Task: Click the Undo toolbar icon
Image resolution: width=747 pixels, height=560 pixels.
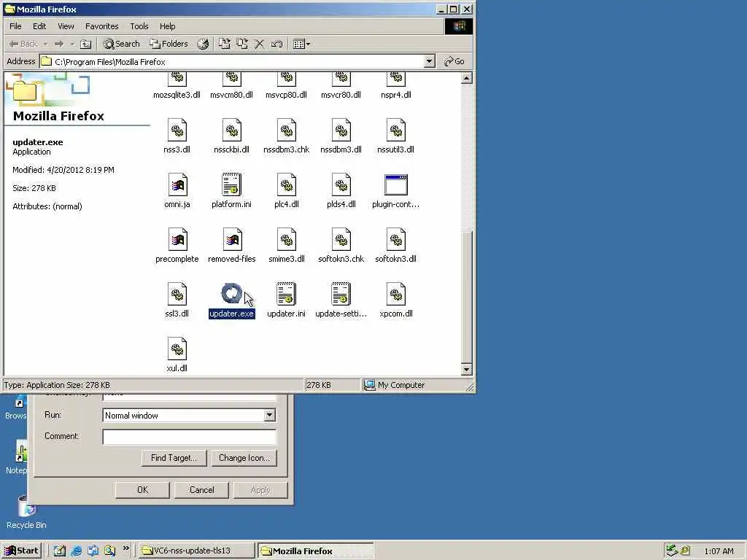Action: pos(276,44)
